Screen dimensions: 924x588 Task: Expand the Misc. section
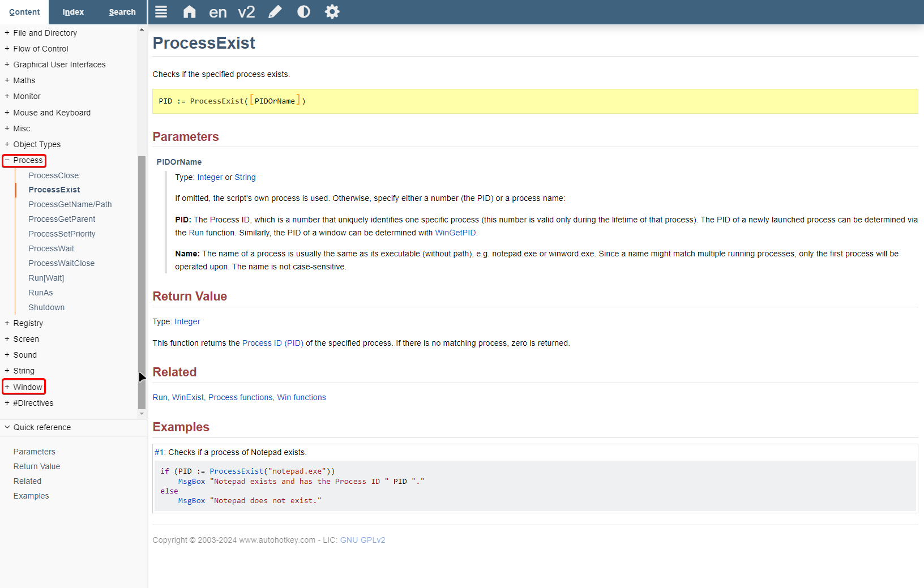point(22,128)
